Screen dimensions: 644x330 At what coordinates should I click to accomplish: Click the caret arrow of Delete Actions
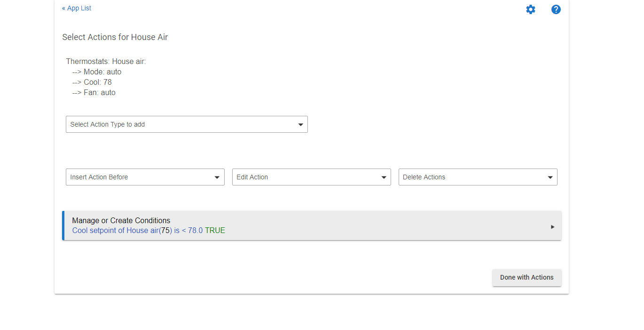pyautogui.click(x=550, y=177)
